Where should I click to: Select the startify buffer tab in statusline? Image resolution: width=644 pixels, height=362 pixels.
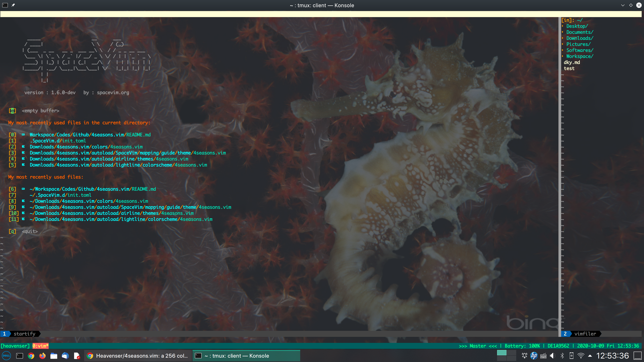click(24, 334)
